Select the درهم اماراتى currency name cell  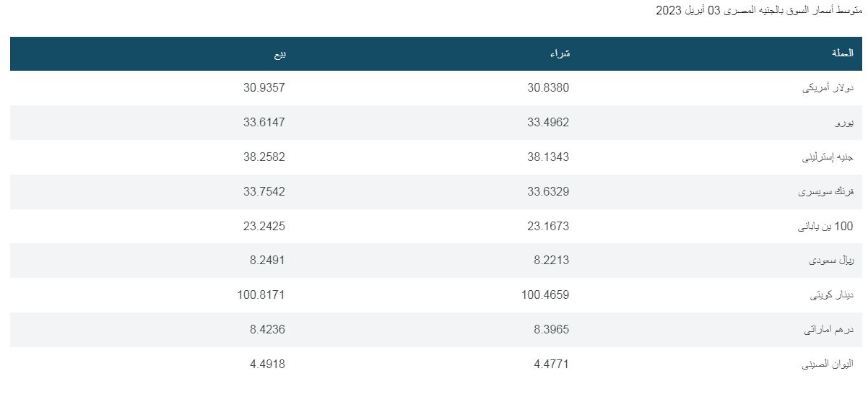point(828,330)
